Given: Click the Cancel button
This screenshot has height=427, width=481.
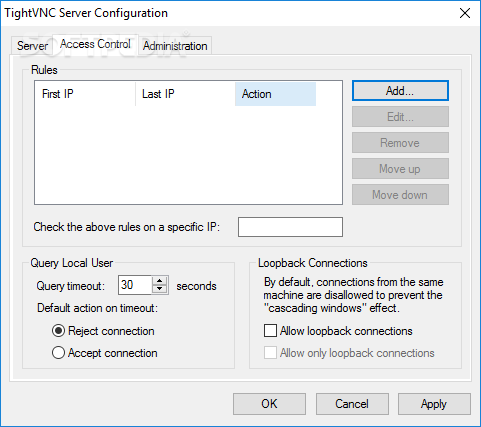Looking at the screenshot, I should click(x=352, y=404).
